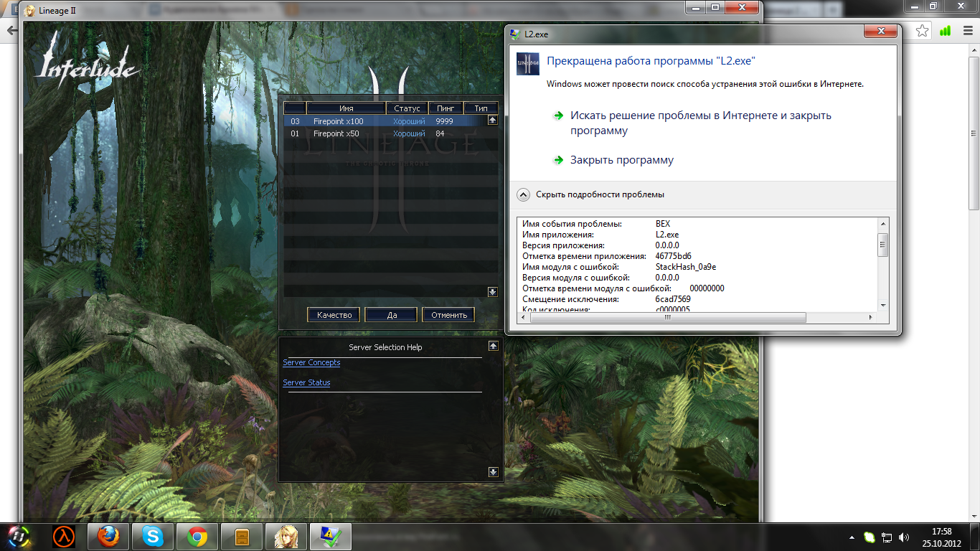Sort servers by 'Имя' column header
Image resolution: width=980 pixels, height=551 pixels.
tap(346, 108)
